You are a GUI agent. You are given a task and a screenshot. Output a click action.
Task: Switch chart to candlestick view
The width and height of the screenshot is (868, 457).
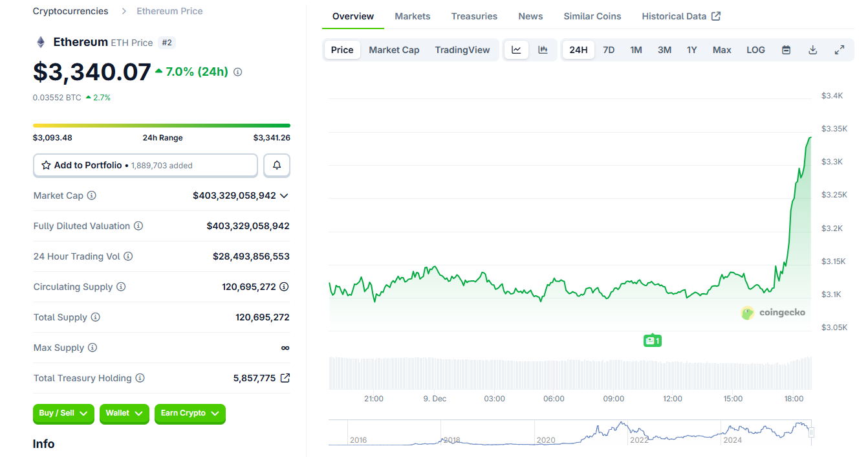tap(544, 49)
